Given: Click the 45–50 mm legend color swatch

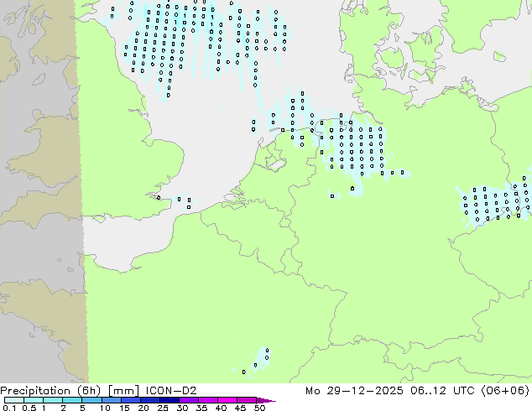Looking at the screenshot, I should click(247, 400).
